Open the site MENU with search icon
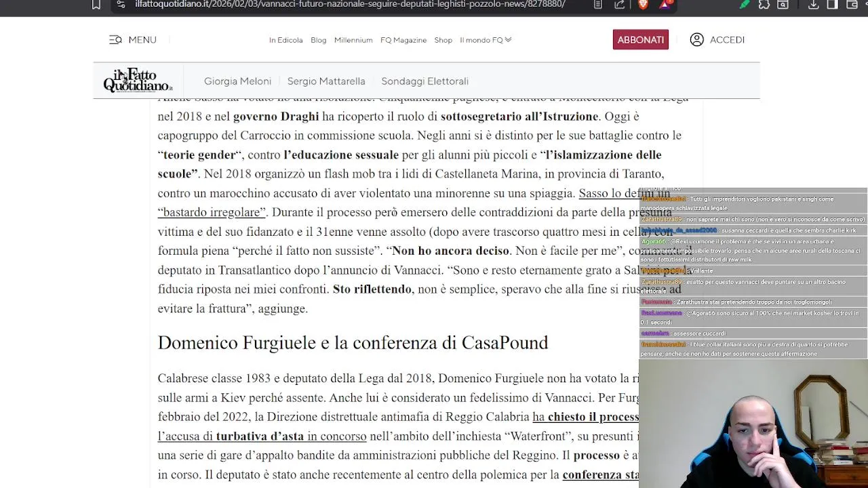Screen dimensions: 868x488 point(133,40)
